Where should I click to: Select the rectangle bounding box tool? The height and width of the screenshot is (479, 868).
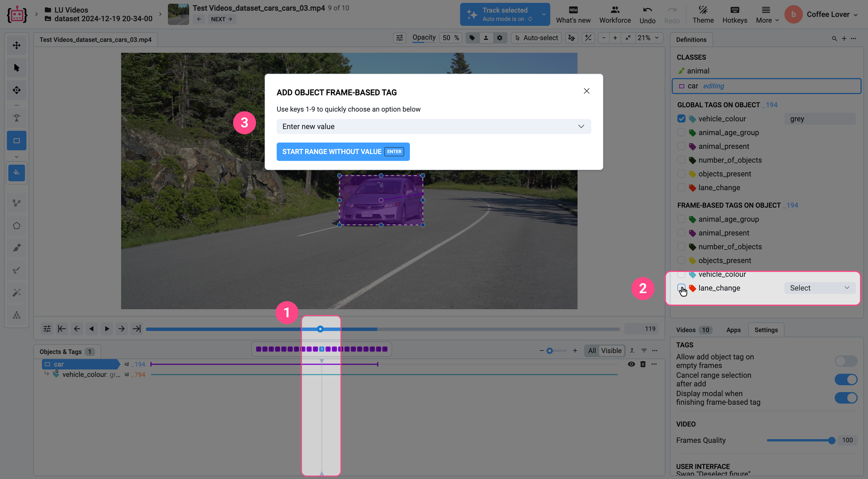[17, 141]
